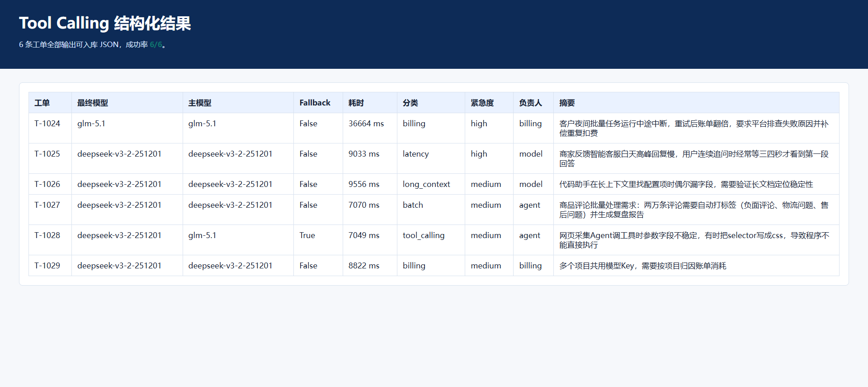Click the duration '8822 ms'
The image size is (868, 387).
click(x=364, y=266)
